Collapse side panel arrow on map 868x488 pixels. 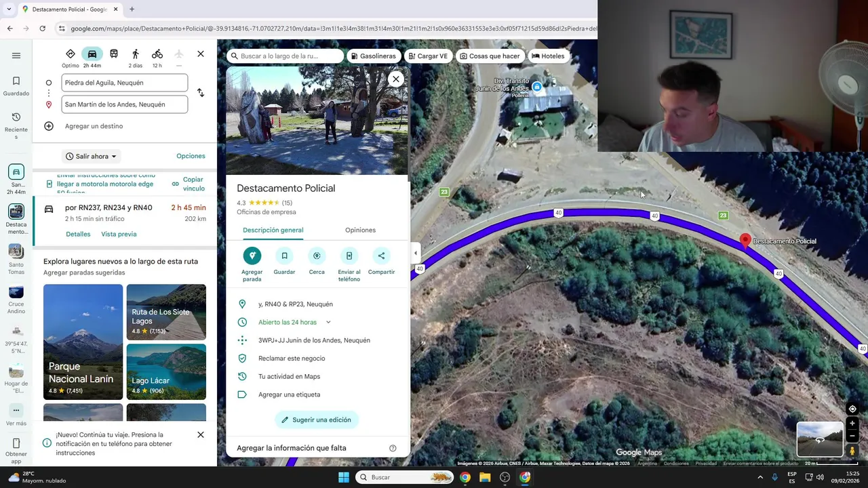(416, 253)
